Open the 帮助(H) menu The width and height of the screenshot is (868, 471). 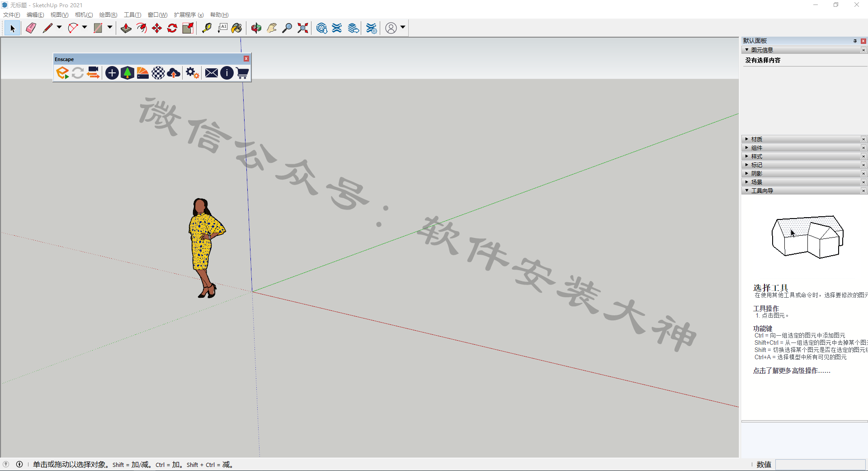(x=219, y=15)
